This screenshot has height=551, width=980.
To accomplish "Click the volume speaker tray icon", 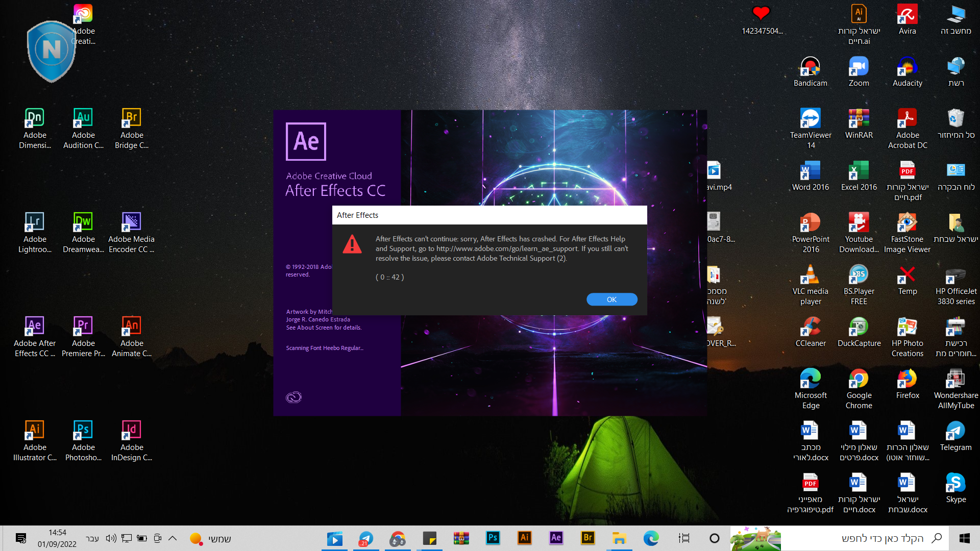I will point(111,538).
